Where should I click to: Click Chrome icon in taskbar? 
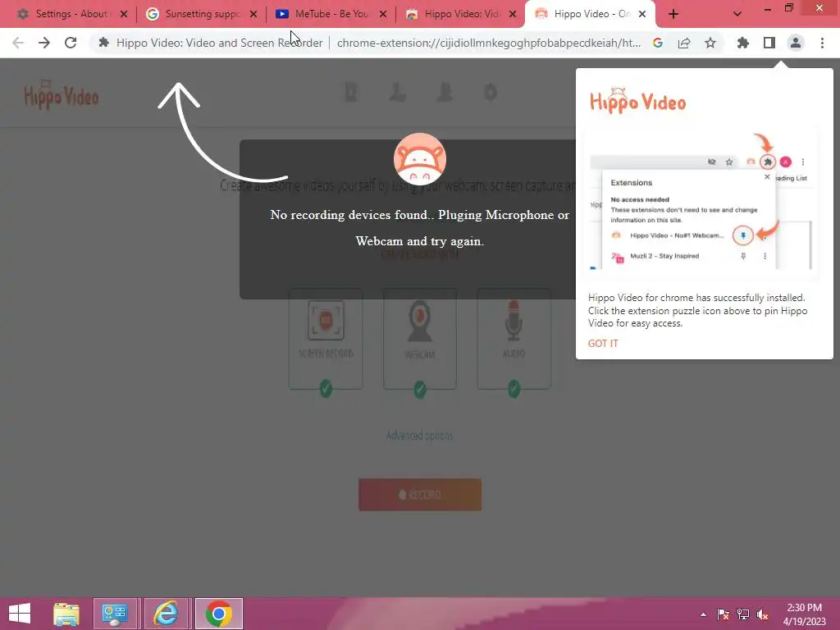[x=218, y=614]
